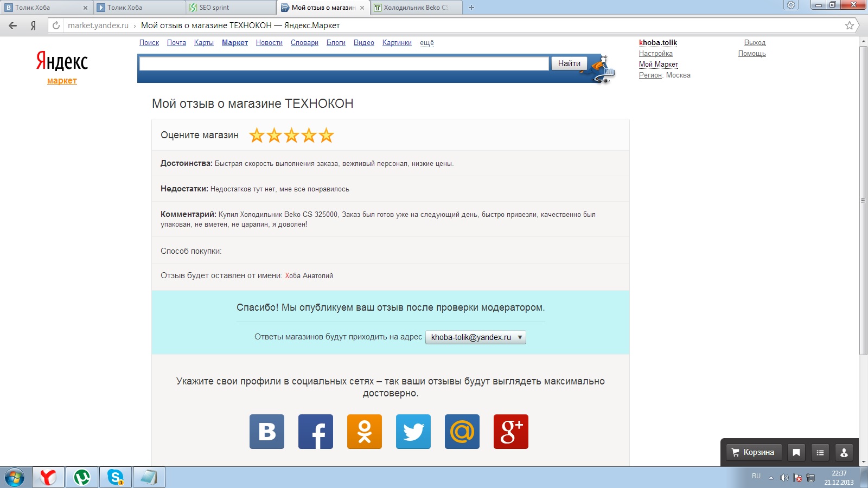Open the Словари link
The image size is (868, 488).
(x=304, y=43)
